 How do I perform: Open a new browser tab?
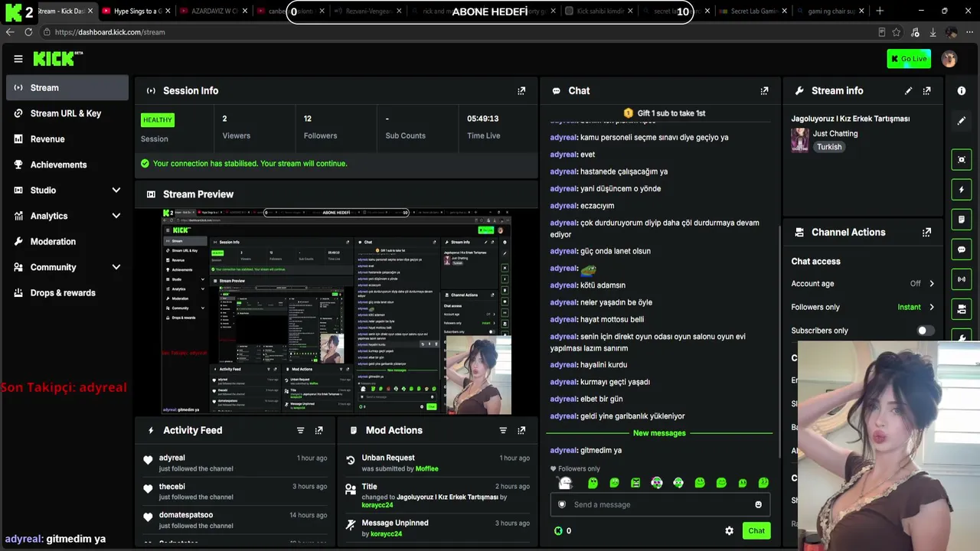[x=880, y=11]
